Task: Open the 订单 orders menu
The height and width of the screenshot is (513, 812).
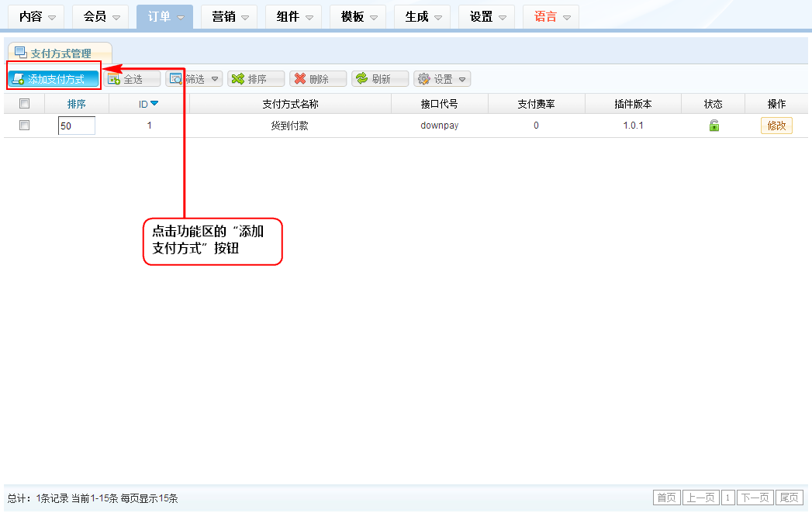Action: click(x=164, y=16)
